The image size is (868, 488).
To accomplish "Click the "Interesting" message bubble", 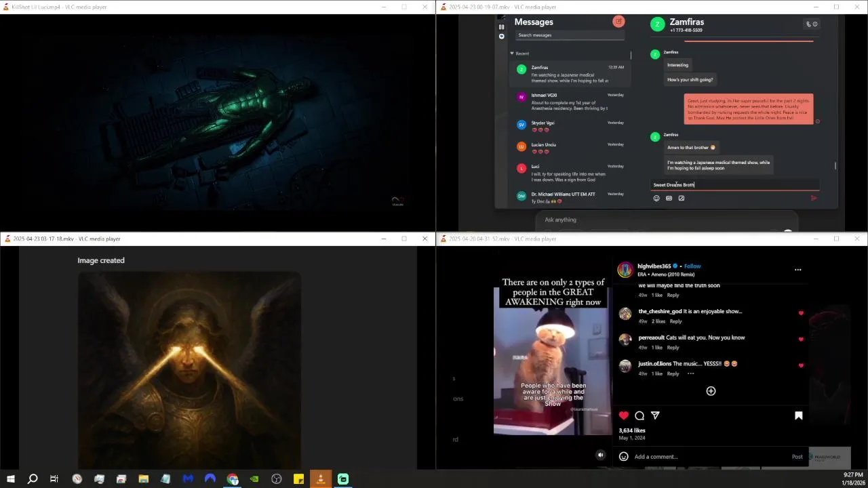I will (677, 65).
